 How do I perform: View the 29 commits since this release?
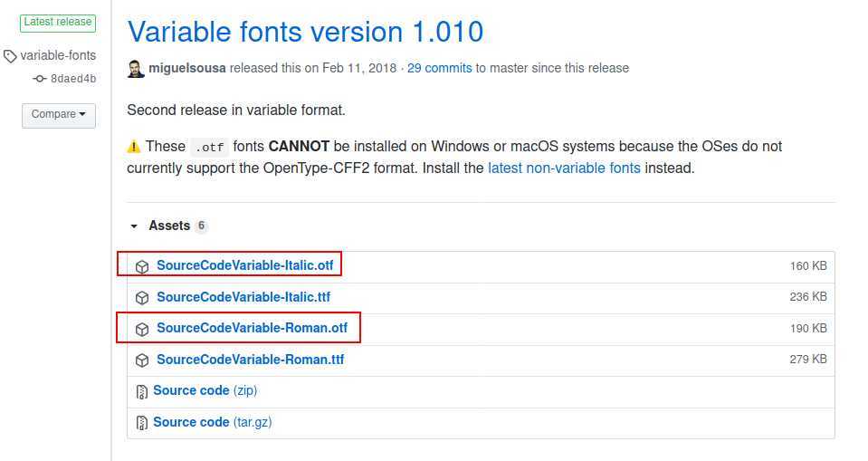[440, 68]
